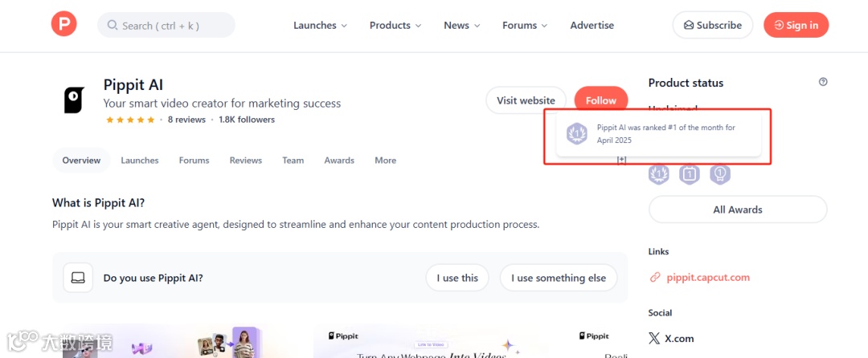This screenshot has height=358, width=868.
Task: Click the laptop icon beside usage question
Action: click(78, 278)
